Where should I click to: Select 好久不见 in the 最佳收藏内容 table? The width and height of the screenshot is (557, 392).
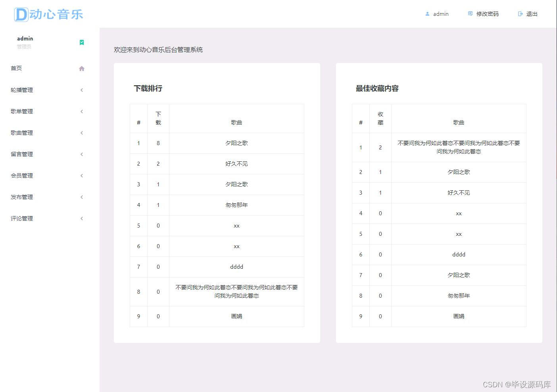459,193
